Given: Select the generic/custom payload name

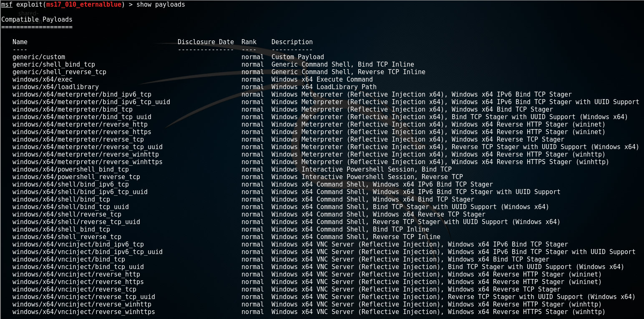Looking at the screenshot, I should (39, 57).
